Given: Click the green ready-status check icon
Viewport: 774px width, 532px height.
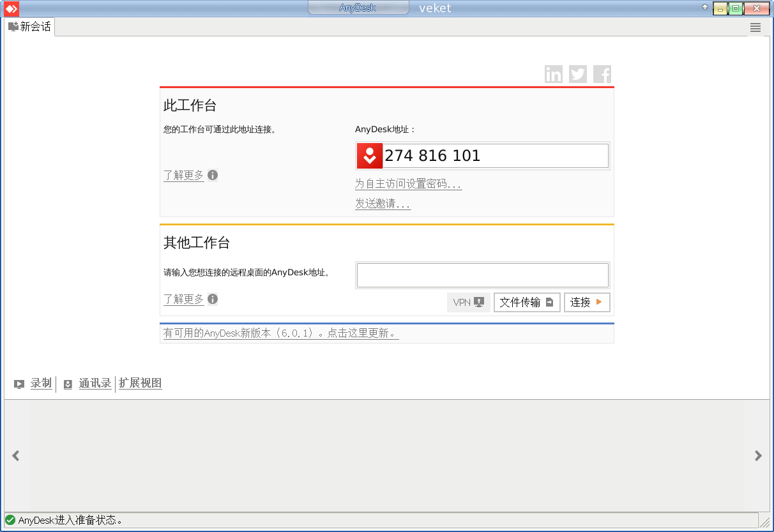Looking at the screenshot, I should tap(10, 520).
